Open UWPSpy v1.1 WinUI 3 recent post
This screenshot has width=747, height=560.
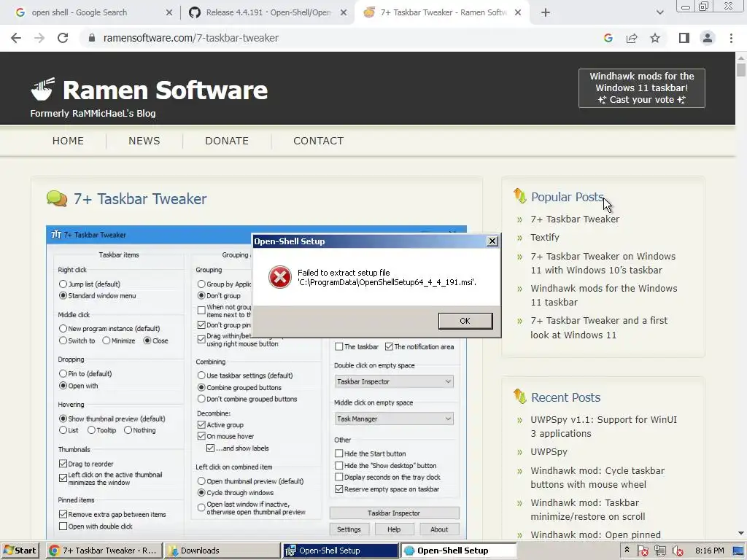[603, 427]
